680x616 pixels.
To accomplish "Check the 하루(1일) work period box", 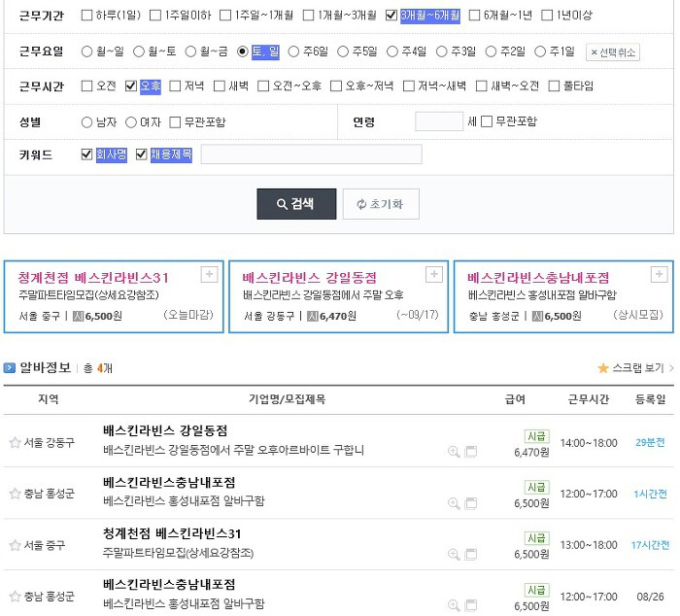I will [x=86, y=16].
